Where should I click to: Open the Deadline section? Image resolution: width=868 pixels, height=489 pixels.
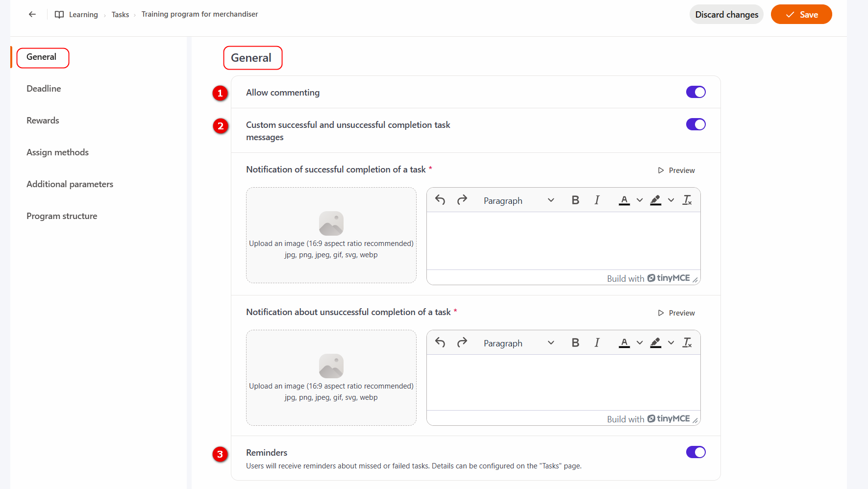[x=44, y=89]
